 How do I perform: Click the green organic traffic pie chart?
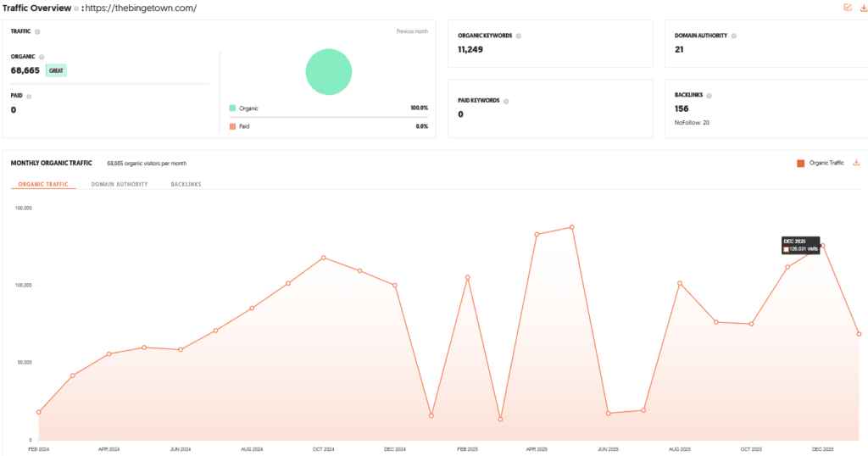[x=329, y=71]
